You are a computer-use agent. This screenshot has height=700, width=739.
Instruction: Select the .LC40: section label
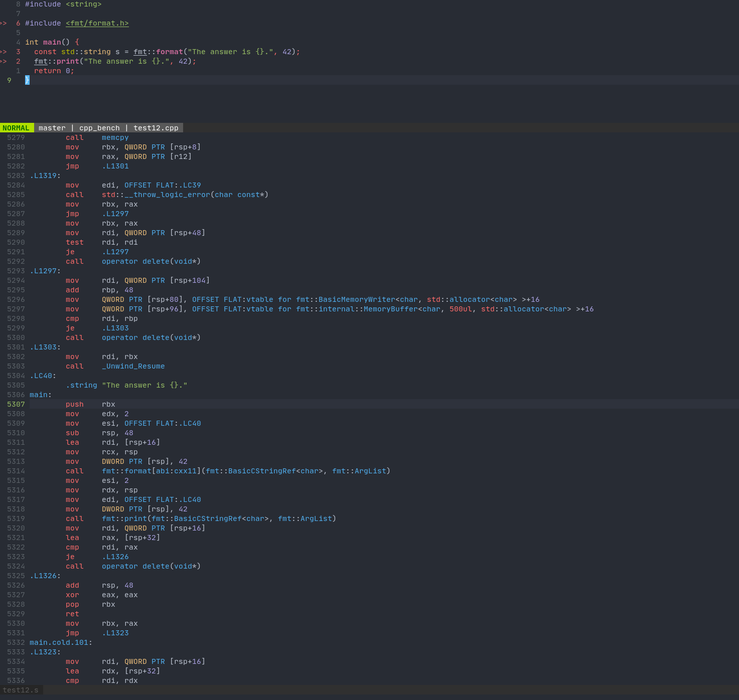42,376
